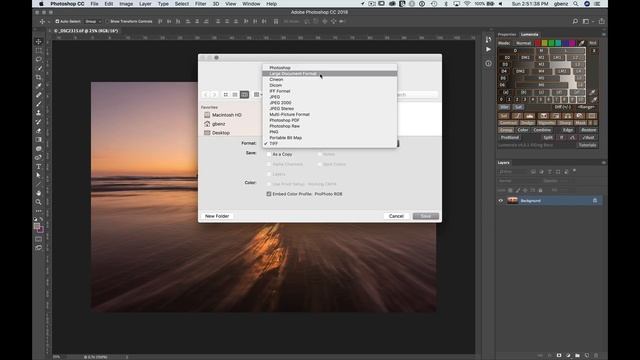
Task: Select Desktop in Favorites sidebar
Action: [217, 133]
